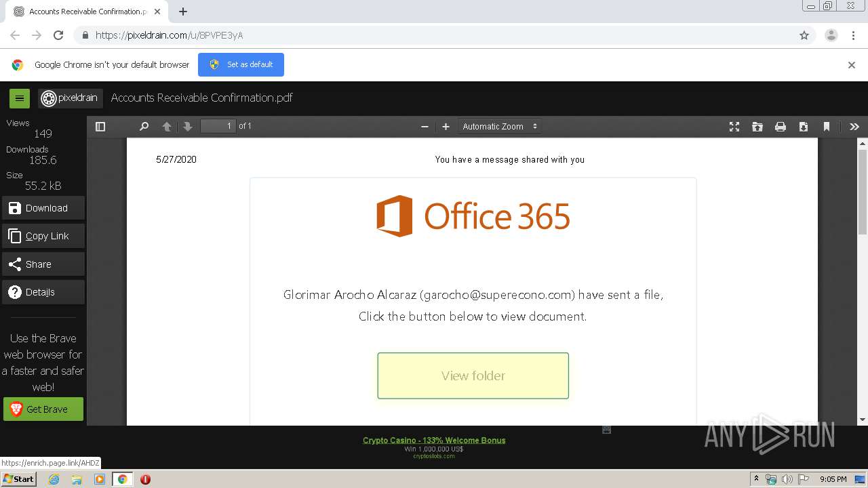Click the file title Accounts Receivable Confirmation.pdf
Screen dimensions: 868x488
click(202, 98)
